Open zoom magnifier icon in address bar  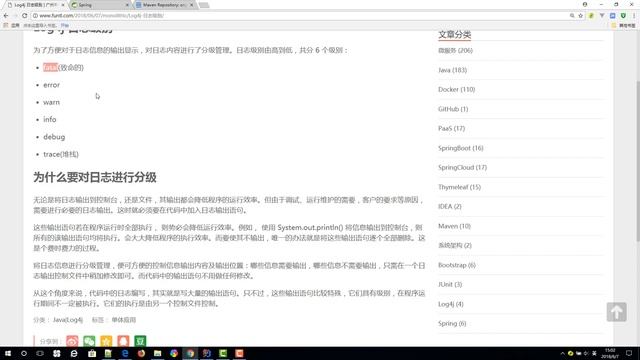pos(572,16)
